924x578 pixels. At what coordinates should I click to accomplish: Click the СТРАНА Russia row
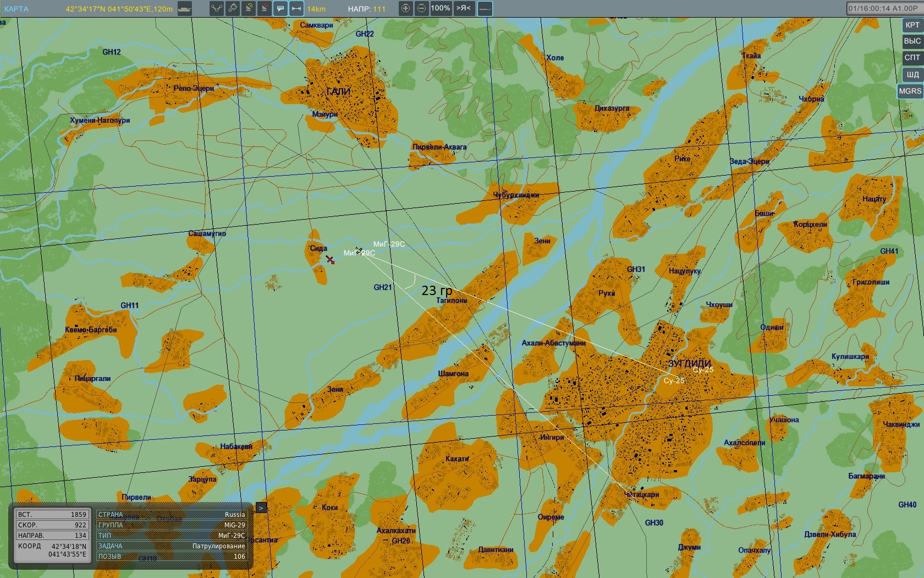172,515
